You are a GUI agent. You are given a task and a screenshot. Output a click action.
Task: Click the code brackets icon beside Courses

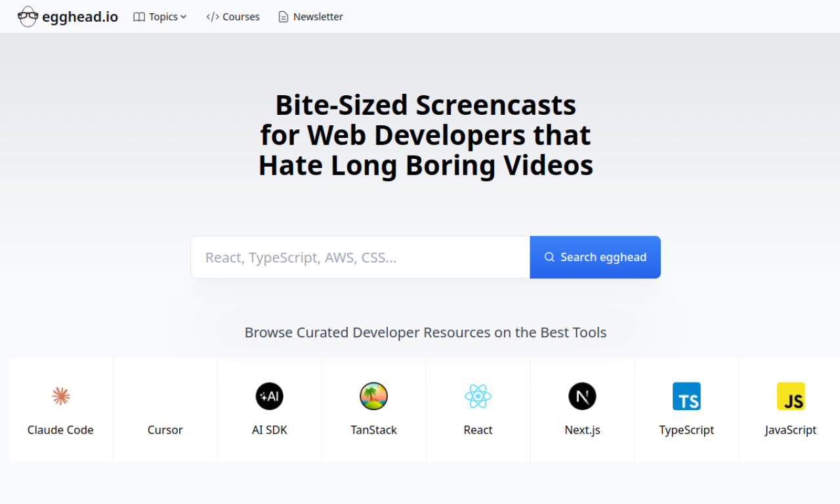pos(213,17)
